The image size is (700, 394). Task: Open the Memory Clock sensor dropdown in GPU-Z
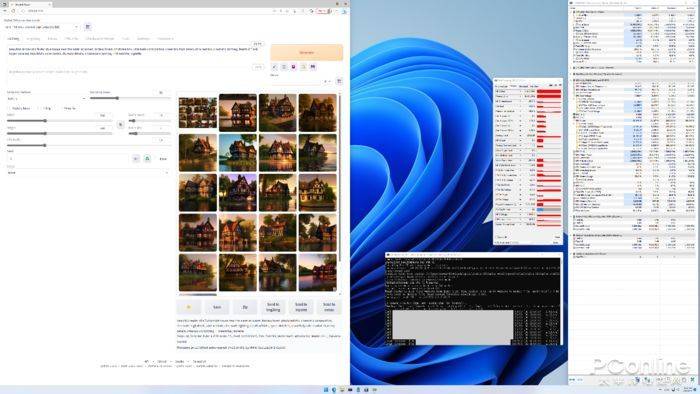pos(520,96)
